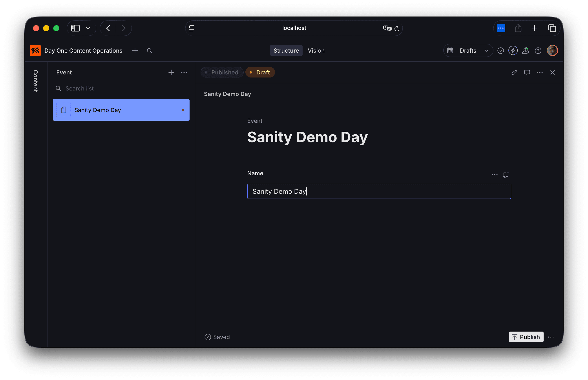
Task: Select the Draft version chip
Action: point(260,73)
